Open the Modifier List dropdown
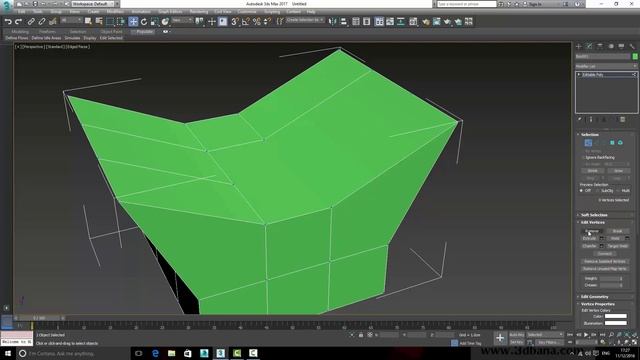The width and height of the screenshot is (640, 360). point(606,66)
